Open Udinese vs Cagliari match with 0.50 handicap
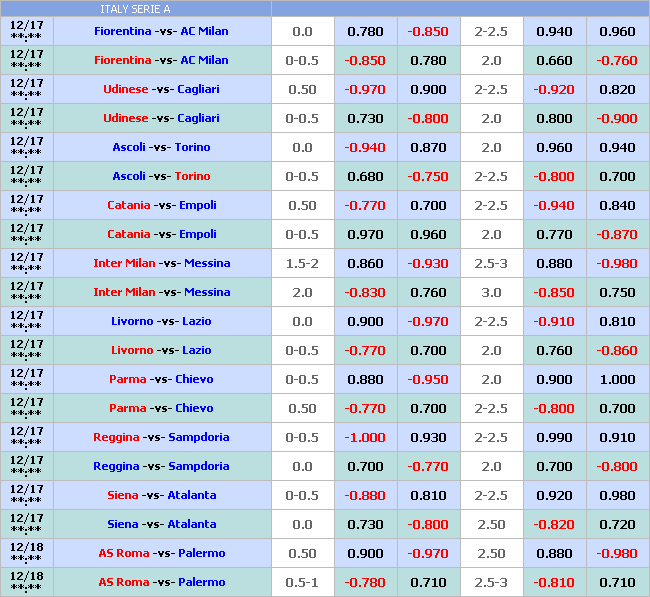This screenshot has width=650, height=597. [x=161, y=90]
